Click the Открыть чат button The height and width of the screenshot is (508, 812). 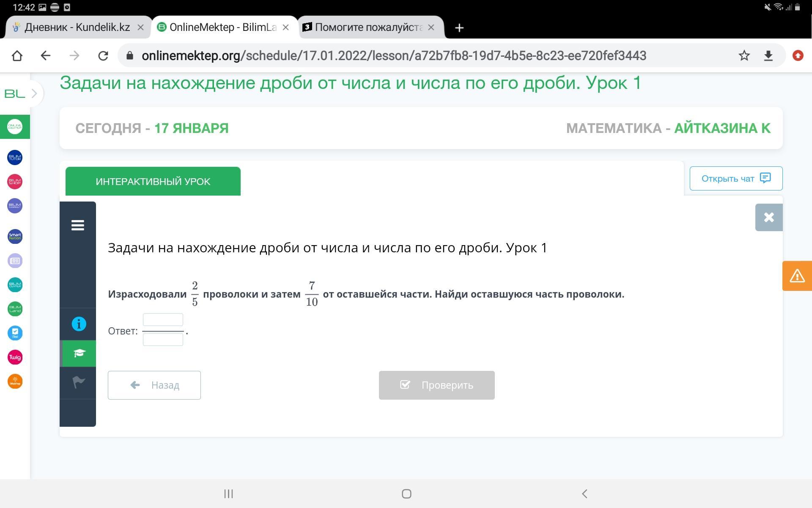[736, 178]
